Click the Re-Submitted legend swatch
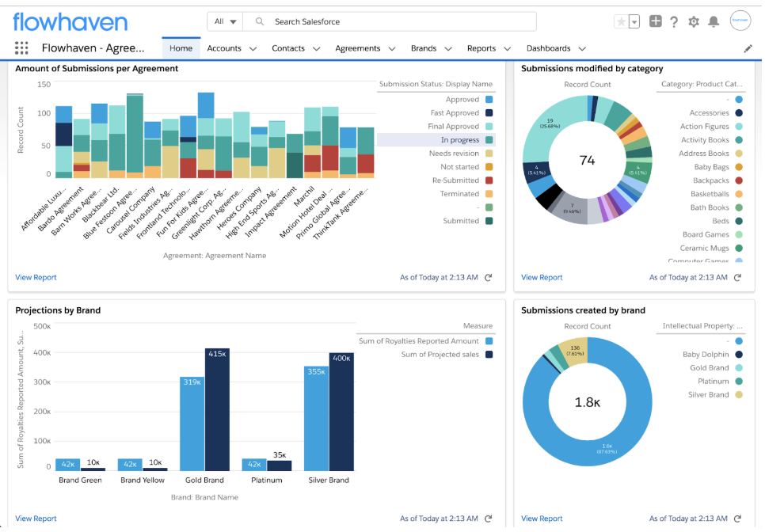This screenshot has height=532, width=765. point(489,180)
